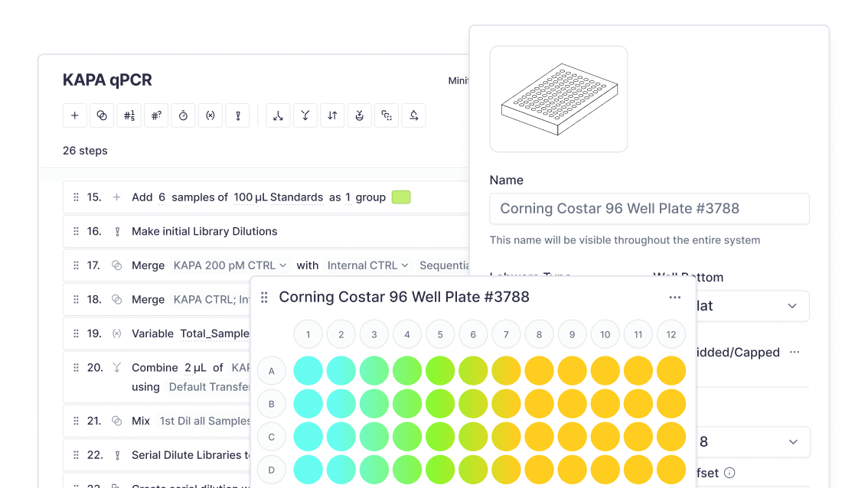The width and height of the screenshot is (868, 488).
Task: Click the exclamation comment toolbar icon
Action: [x=238, y=115]
